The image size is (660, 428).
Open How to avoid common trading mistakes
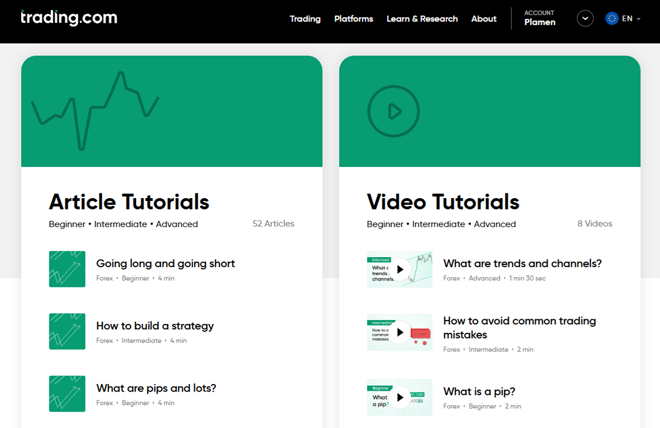coord(519,328)
